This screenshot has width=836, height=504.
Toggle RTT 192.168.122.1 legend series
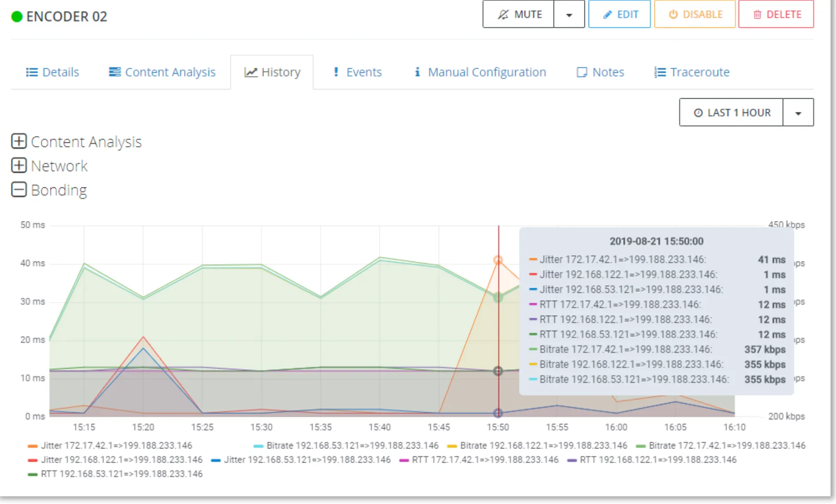pyautogui.click(x=652, y=460)
